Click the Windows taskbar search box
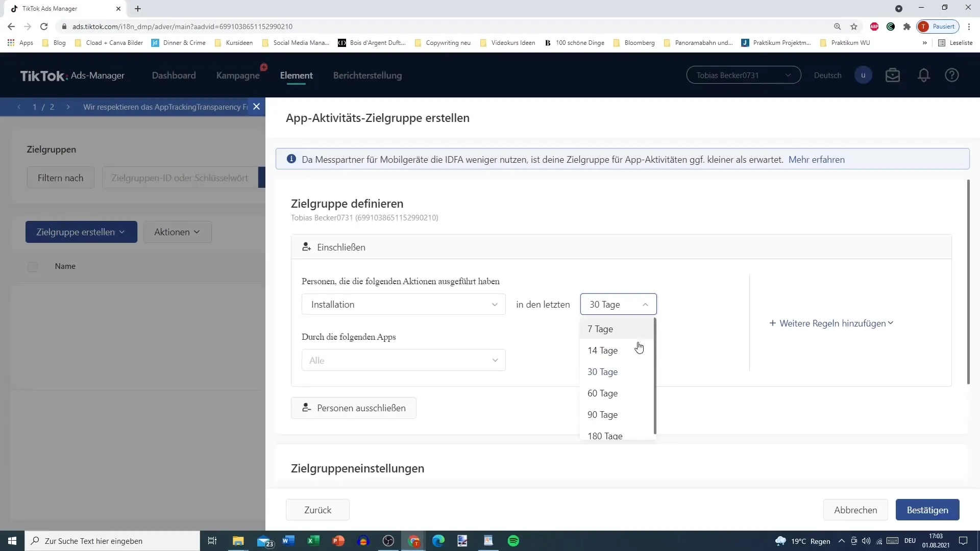The height and width of the screenshot is (551, 980). click(112, 541)
